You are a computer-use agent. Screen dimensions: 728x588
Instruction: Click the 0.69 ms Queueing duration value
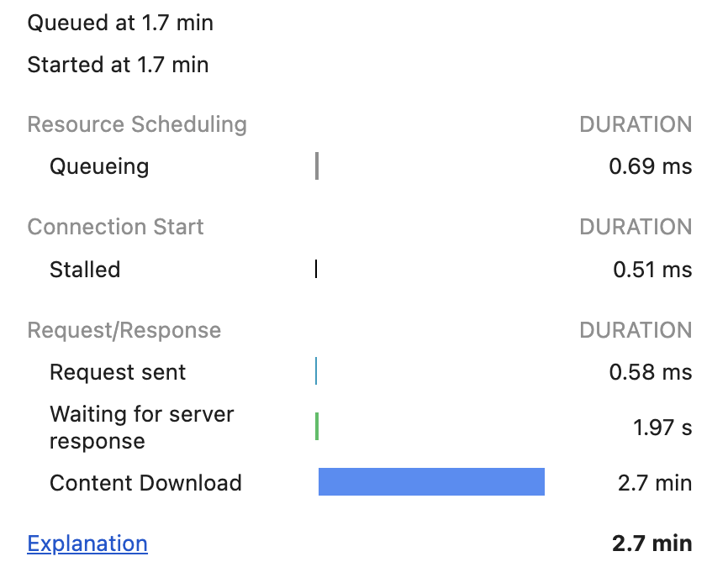tap(650, 166)
